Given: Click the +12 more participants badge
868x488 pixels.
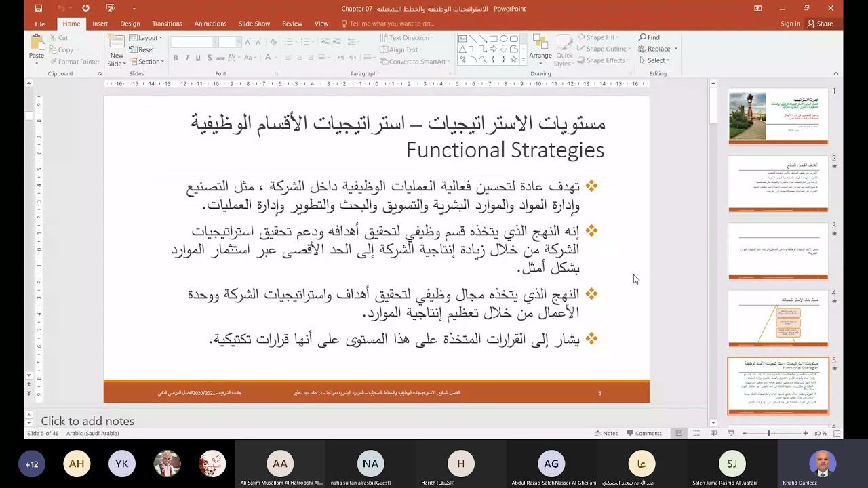Looking at the screenshot, I should 32,464.
